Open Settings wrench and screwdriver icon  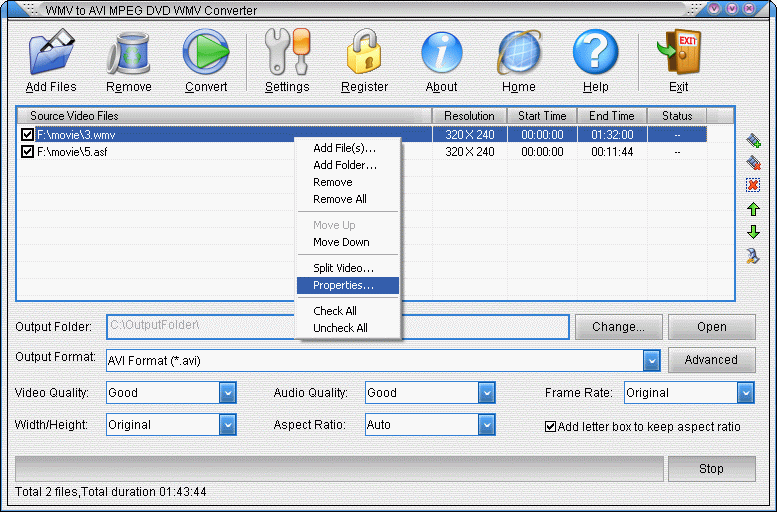[x=287, y=52]
